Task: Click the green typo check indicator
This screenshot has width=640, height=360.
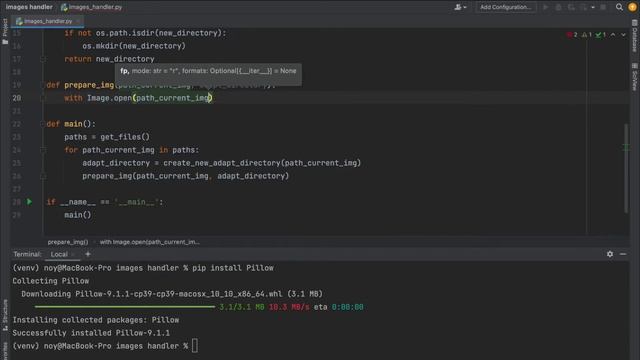Action: [600, 35]
